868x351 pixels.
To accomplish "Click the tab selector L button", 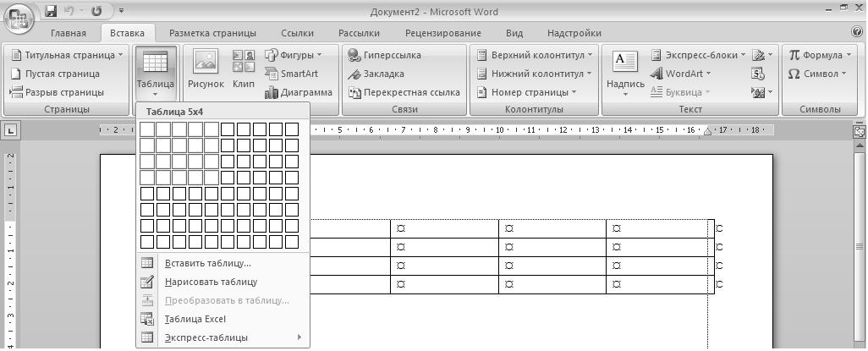I will click(11, 131).
